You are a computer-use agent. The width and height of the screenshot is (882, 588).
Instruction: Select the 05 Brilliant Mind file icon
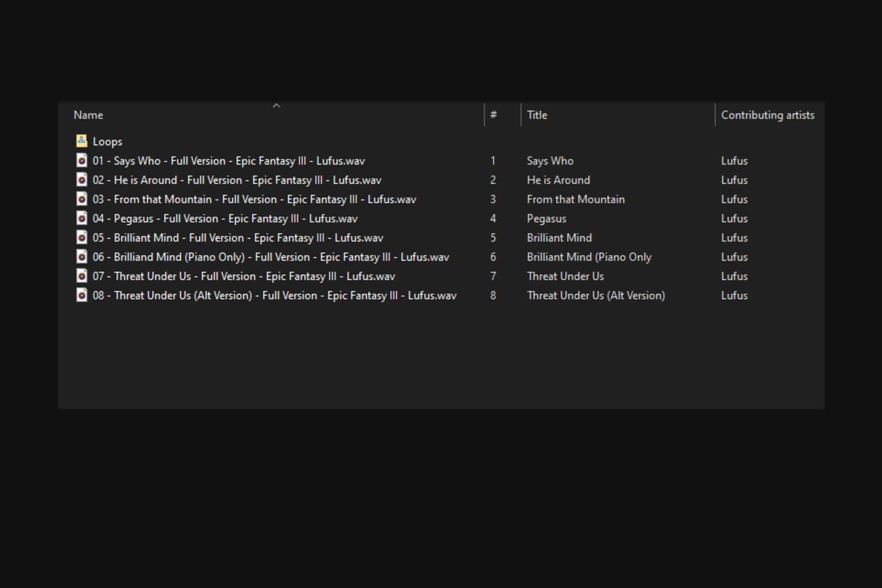[82, 237]
